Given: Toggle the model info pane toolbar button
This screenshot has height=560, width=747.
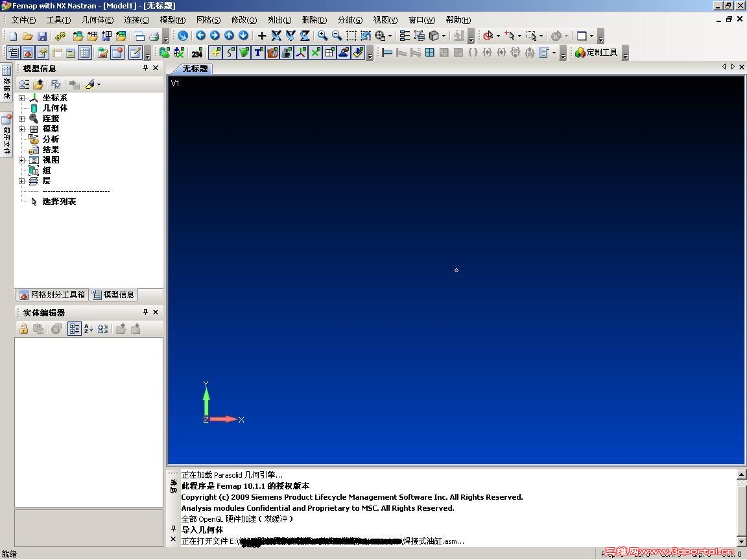Looking at the screenshot, I should [14, 52].
